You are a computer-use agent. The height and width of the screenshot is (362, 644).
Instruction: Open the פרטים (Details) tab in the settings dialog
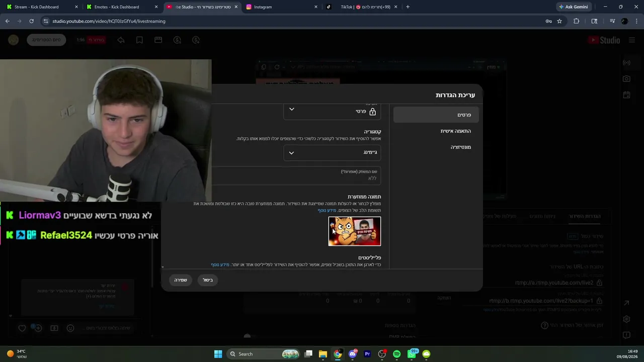tap(436, 115)
